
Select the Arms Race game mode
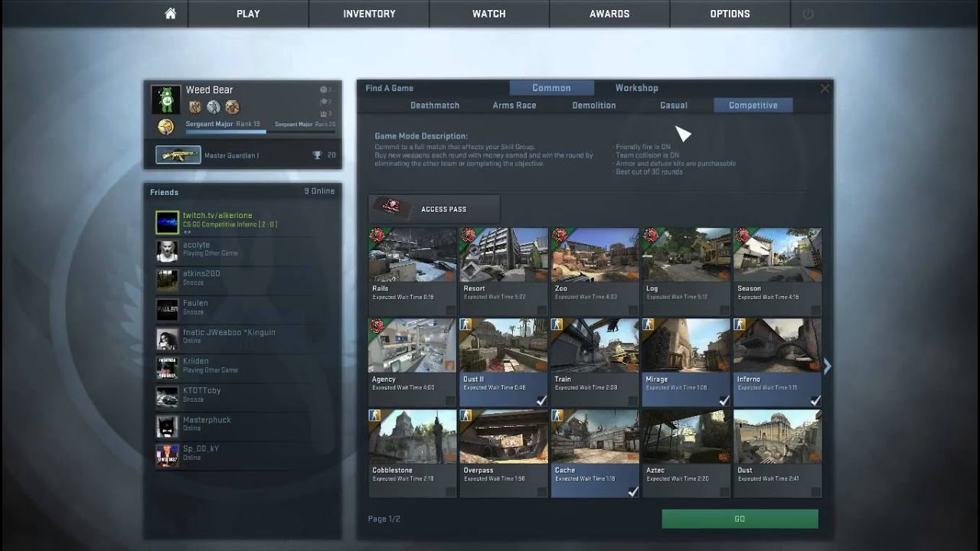point(514,106)
